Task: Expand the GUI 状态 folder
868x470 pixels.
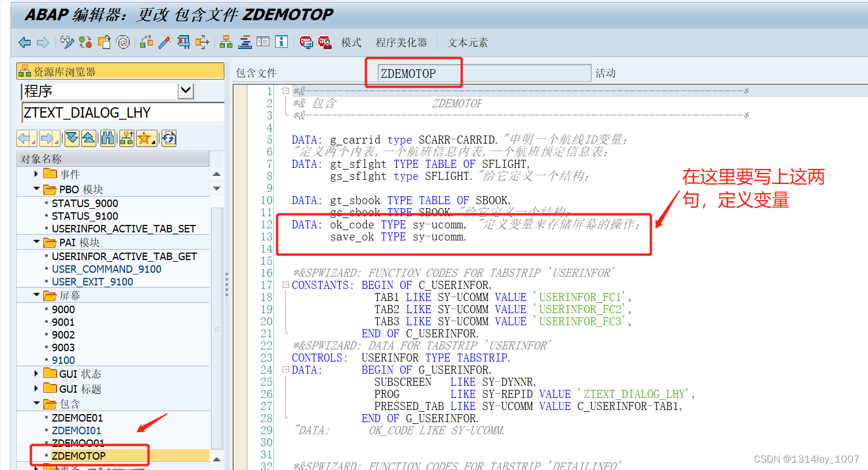Action: (x=36, y=373)
